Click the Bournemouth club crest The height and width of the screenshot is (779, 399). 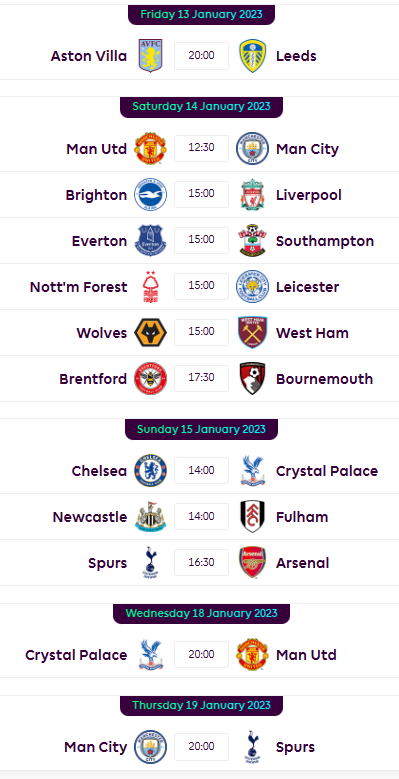(252, 379)
